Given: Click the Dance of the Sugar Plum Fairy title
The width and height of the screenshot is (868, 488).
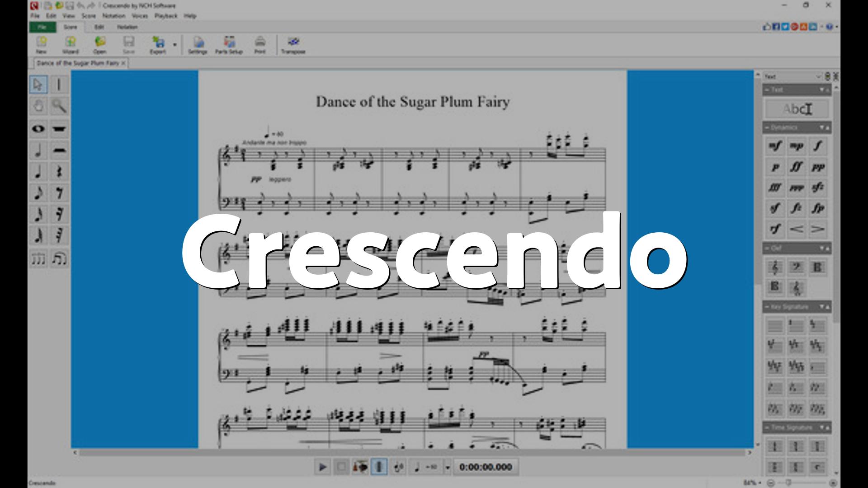Looking at the screenshot, I should 412,101.
